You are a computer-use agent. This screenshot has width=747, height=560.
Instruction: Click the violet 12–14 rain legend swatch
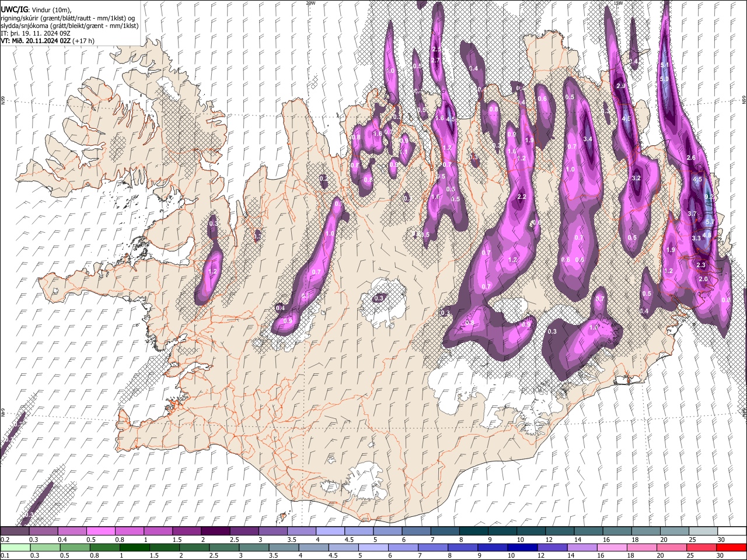(552, 548)
